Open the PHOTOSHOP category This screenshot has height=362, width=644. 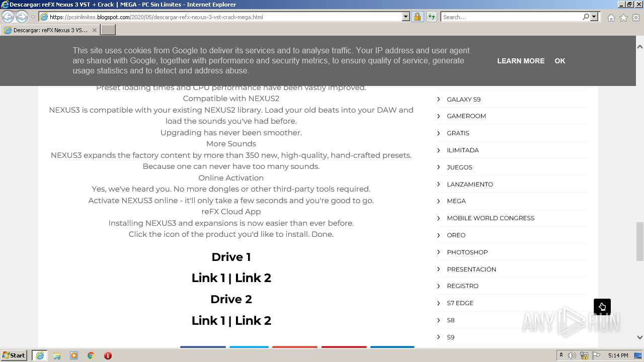pos(467,252)
